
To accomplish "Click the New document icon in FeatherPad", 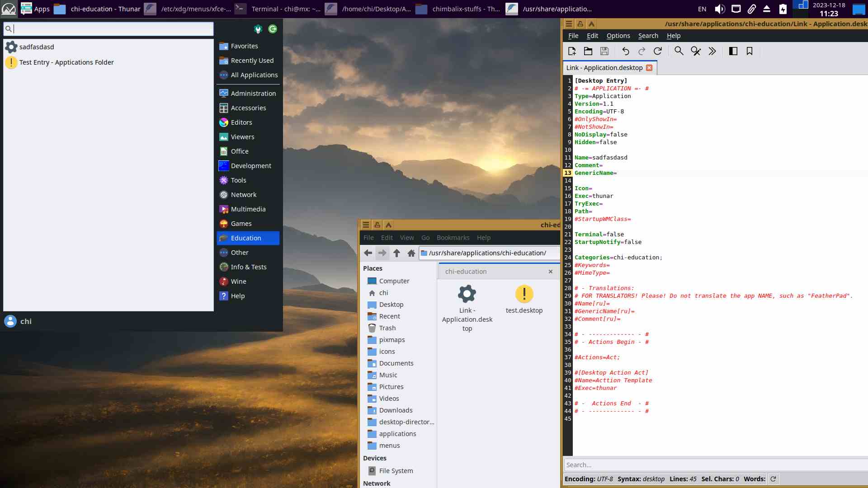I will pos(572,51).
